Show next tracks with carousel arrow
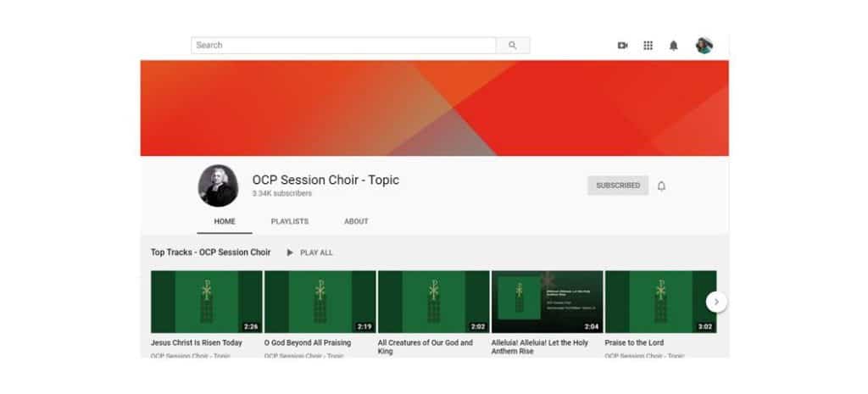Image resolution: width=868 pixels, height=394 pixels. [x=716, y=302]
